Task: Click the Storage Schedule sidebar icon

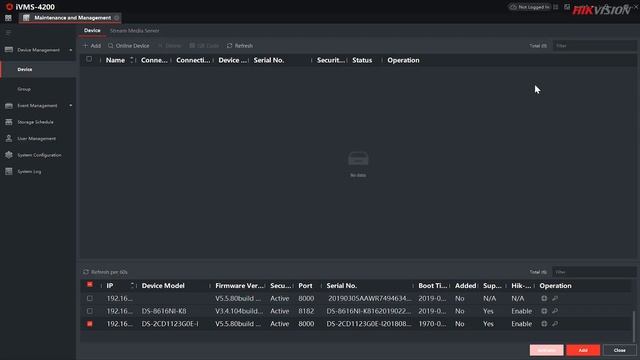Action: click(9, 122)
